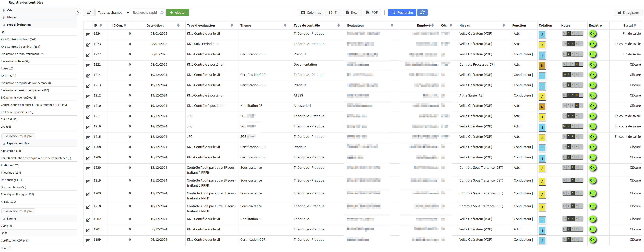Open edit icon for record 1214
The width and height of the screenshot is (644, 252).
88,76
